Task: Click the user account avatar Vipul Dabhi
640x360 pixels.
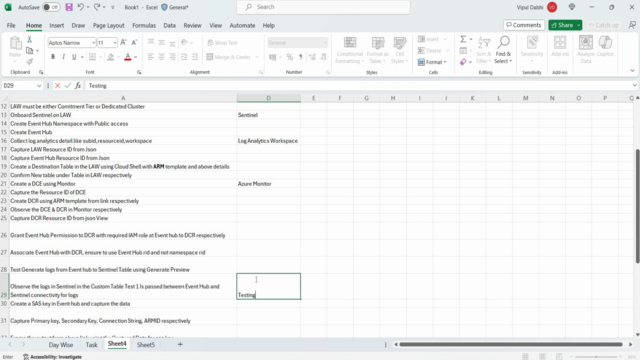Action: pyautogui.click(x=552, y=7)
